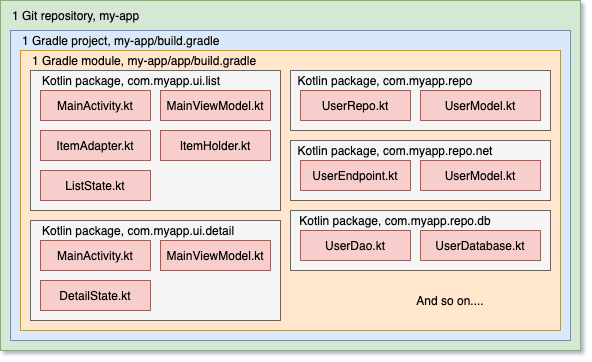Select the ItemAdapter.kt file box
The image size is (592, 362).
click(x=95, y=146)
